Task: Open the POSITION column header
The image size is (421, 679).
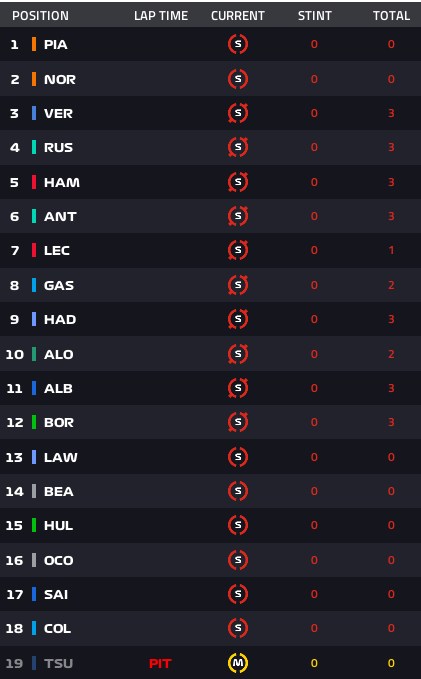Action: click(x=40, y=16)
